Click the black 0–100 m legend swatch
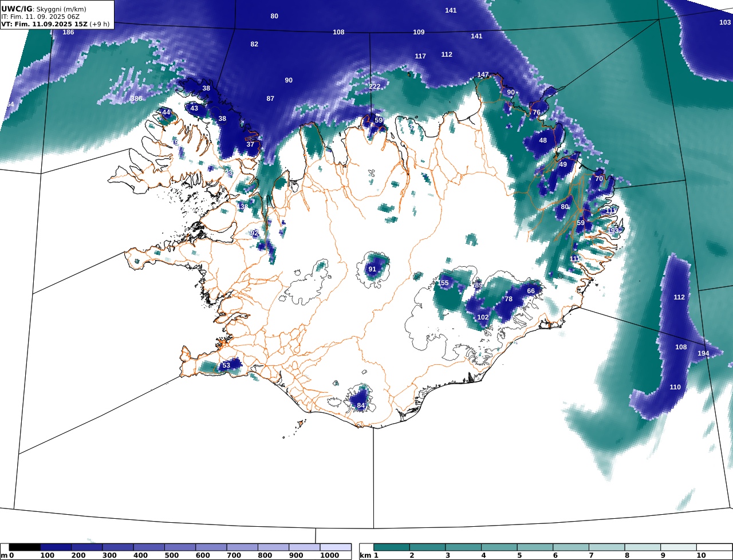 pyautogui.click(x=25, y=548)
